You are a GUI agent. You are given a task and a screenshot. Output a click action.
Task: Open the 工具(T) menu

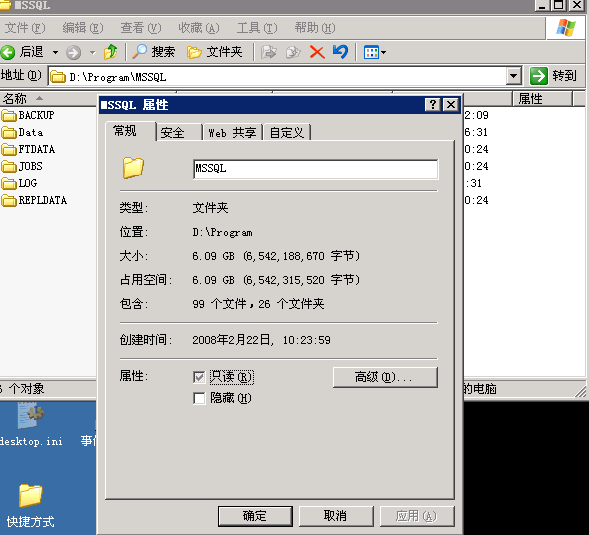tap(257, 28)
